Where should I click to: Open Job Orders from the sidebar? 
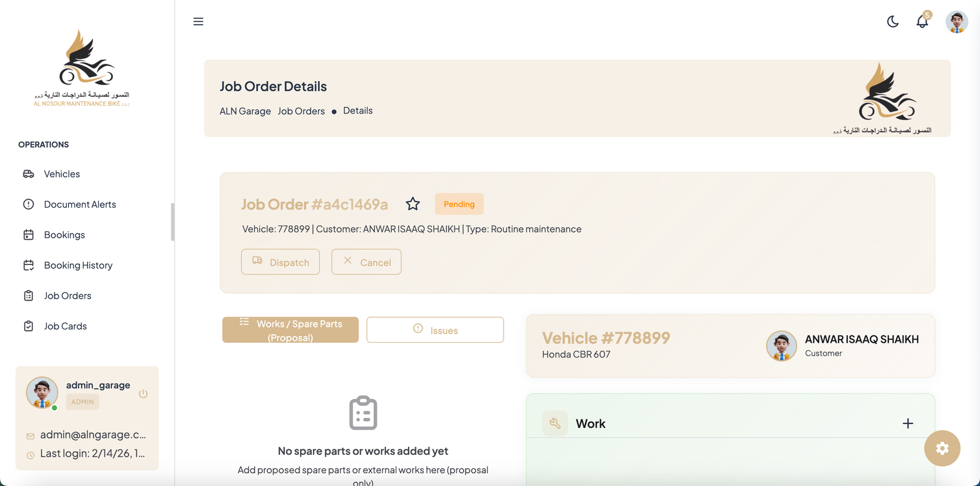coord(67,296)
